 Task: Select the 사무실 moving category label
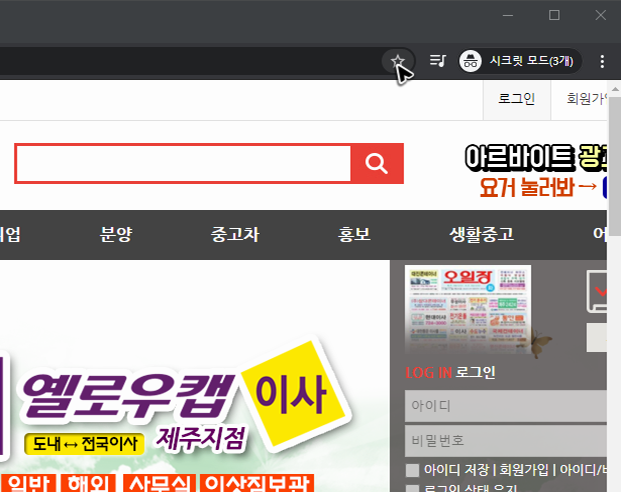click(x=160, y=483)
